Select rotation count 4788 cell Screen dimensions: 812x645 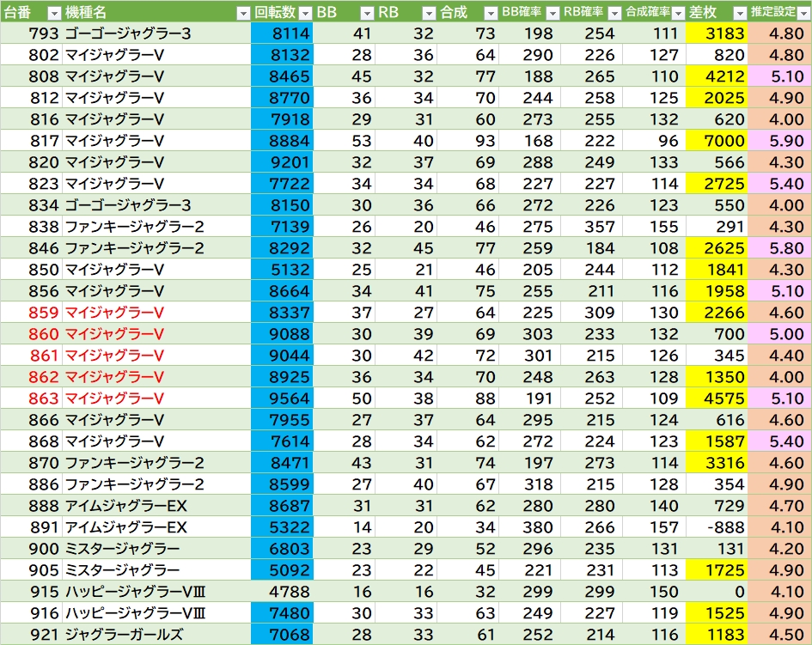(x=282, y=592)
